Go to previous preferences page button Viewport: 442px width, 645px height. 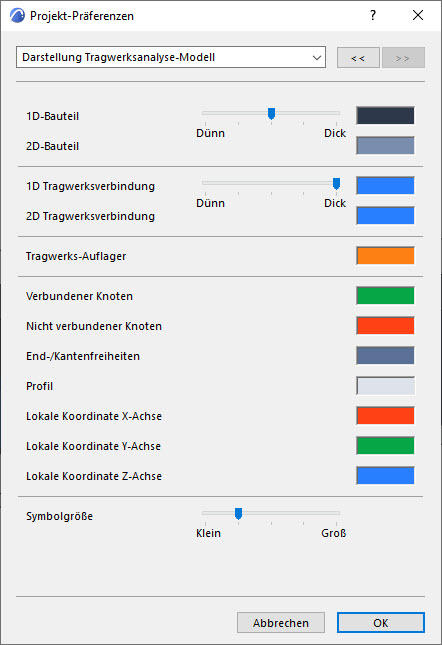click(x=358, y=58)
